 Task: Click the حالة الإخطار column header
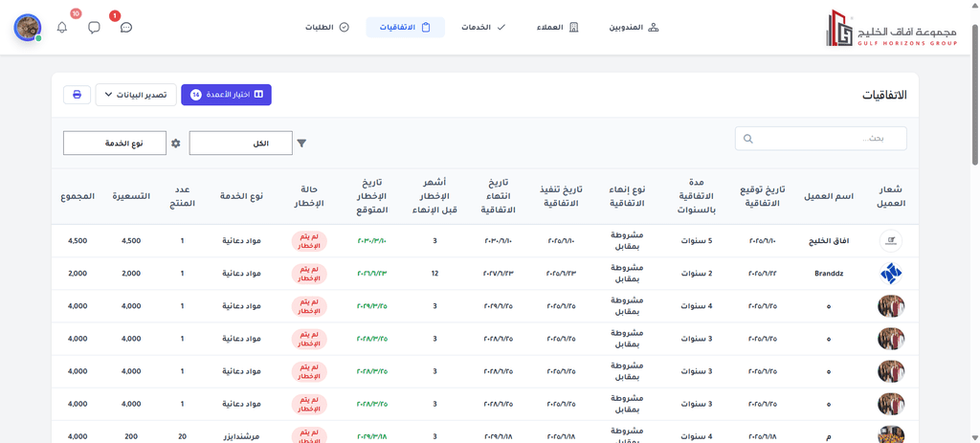tap(309, 196)
